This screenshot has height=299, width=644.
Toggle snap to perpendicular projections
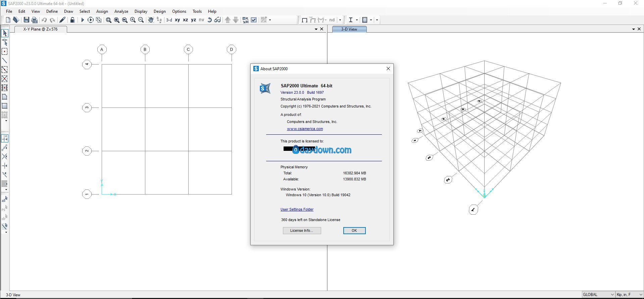pyautogui.click(x=5, y=166)
